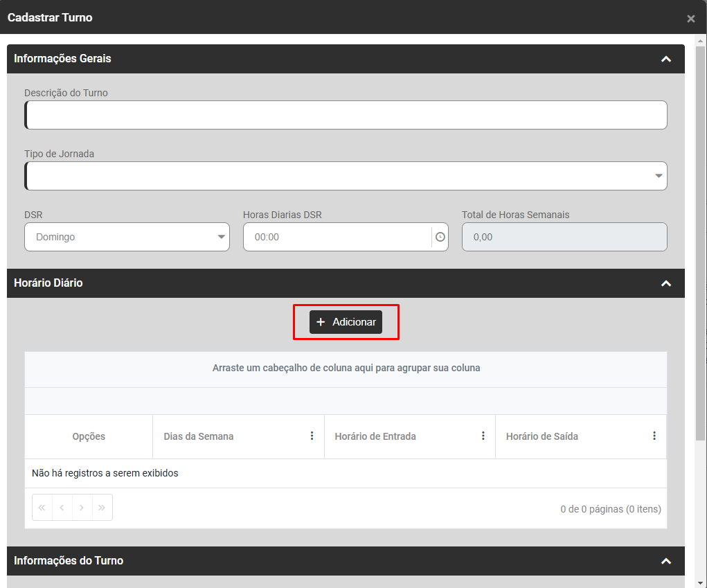Click the vertical scrollbar of the dialog
Image resolution: width=707 pixels, height=588 pixels.
click(700, 242)
